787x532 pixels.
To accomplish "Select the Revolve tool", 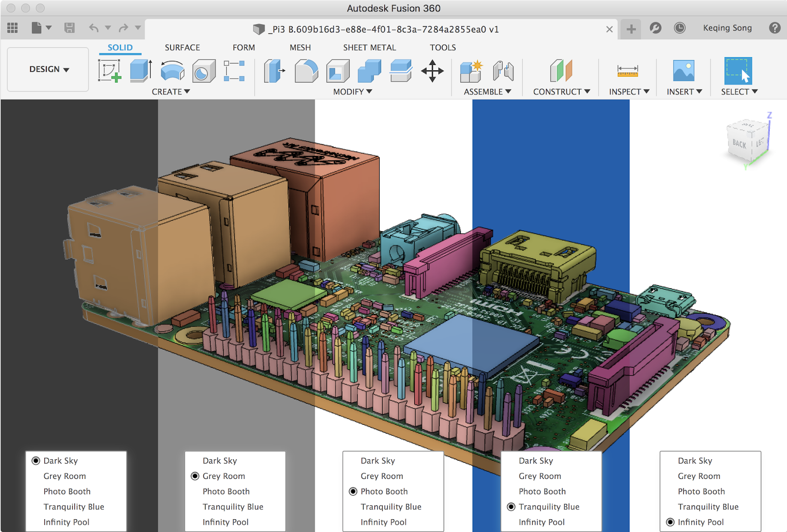I will click(172, 71).
